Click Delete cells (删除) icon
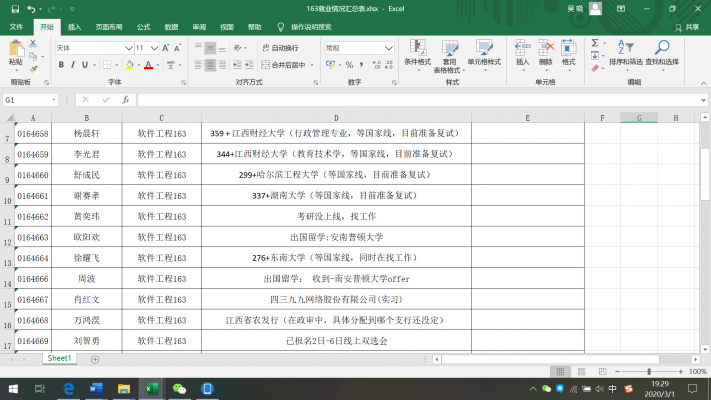 pyautogui.click(x=545, y=51)
